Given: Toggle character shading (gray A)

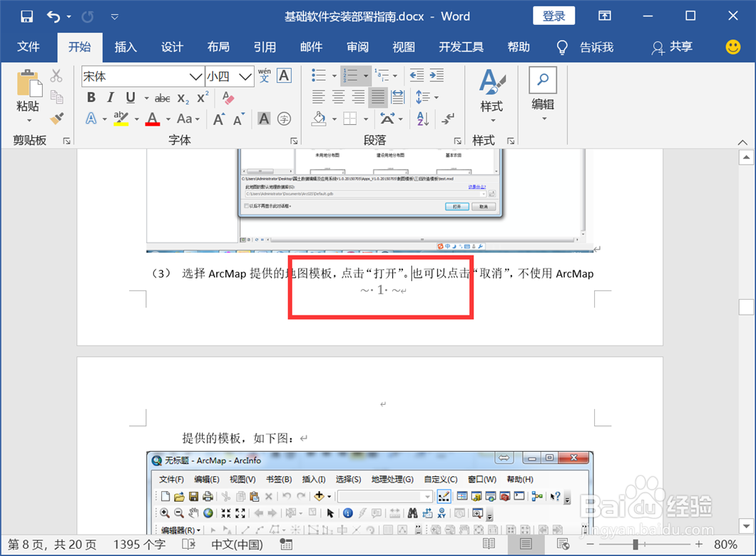Looking at the screenshot, I should point(264,118).
